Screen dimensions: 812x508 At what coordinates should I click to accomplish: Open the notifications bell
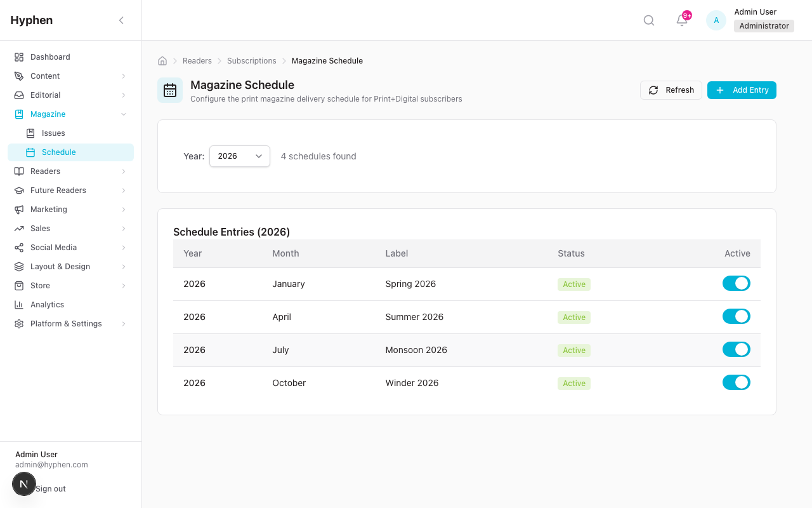click(682, 20)
